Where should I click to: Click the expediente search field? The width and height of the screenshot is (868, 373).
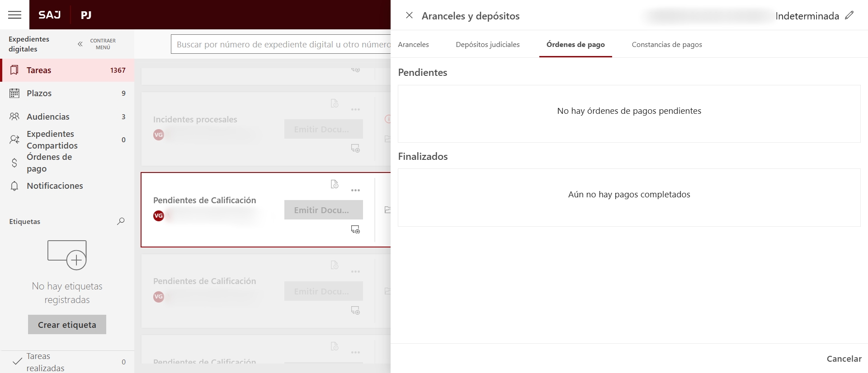point(280,44)
